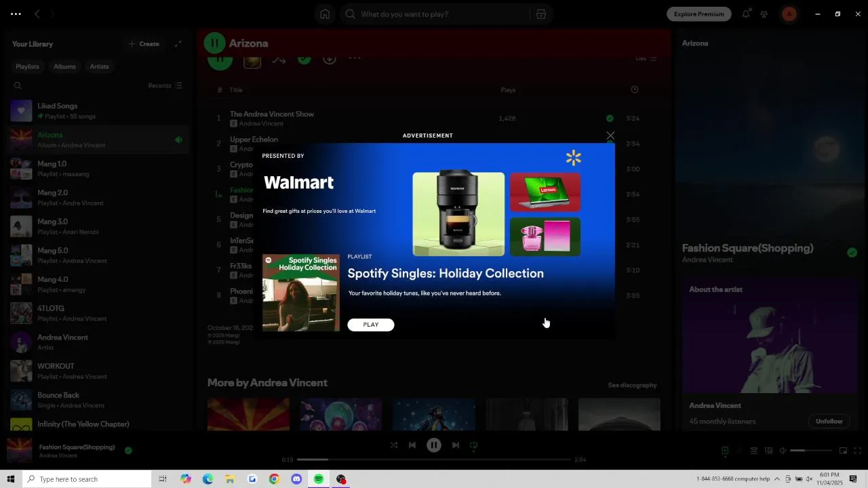Mute the Spotify volume speaker icon
The height and width of the screenshot is (488, 868).
pyautogui.click(x=783, y=451)
